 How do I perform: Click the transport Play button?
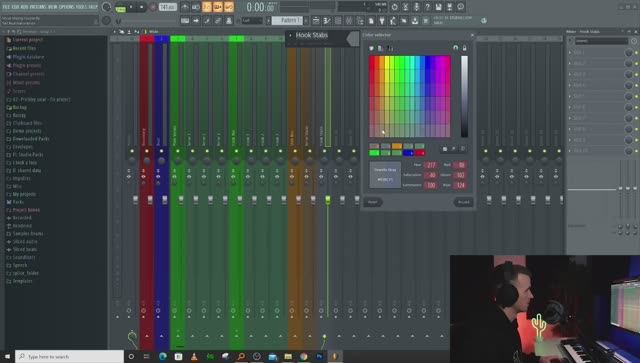point(131,7)
